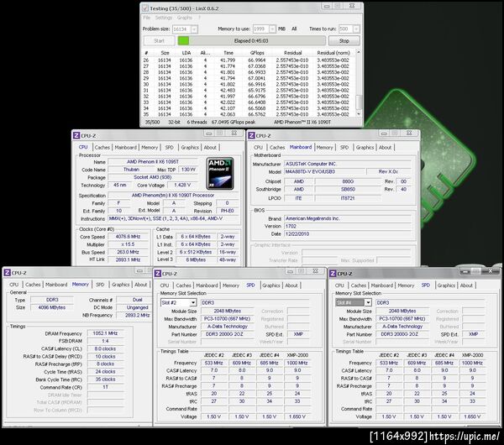Screen dimensions: 504x445
Task: Click the scroll down arrow in LinX results
Action: pyautogui.click(x=359, y=113)
